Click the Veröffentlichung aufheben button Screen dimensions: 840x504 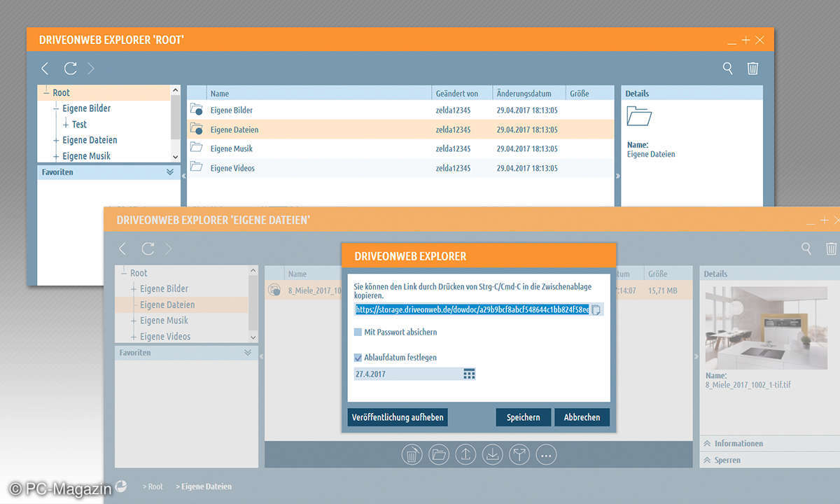(398, 417)
